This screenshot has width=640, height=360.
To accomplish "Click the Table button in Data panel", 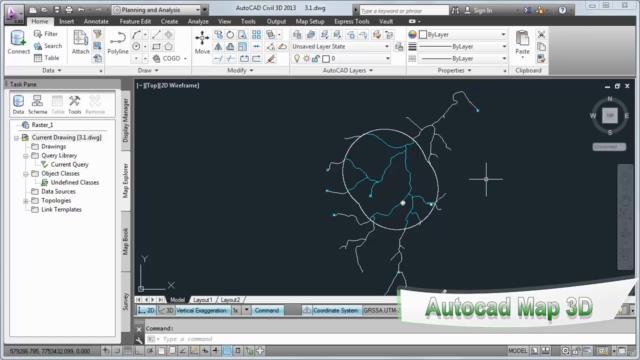I will click(47, 58).
